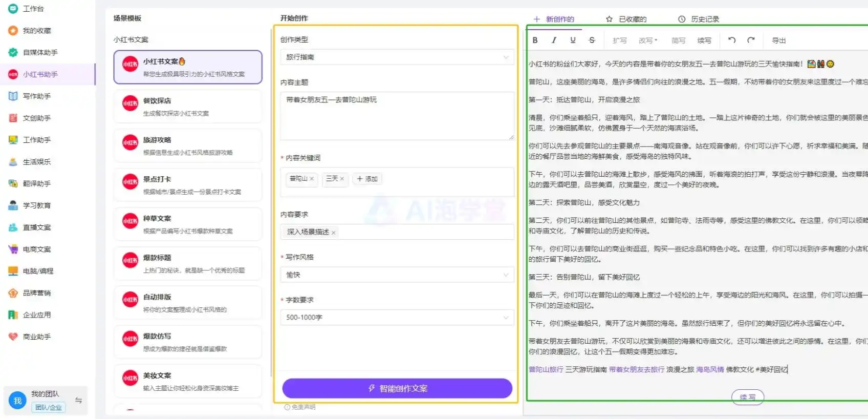The image size is (868, 419).
Task: Select the 美妆文案 template
Action: 188,382
